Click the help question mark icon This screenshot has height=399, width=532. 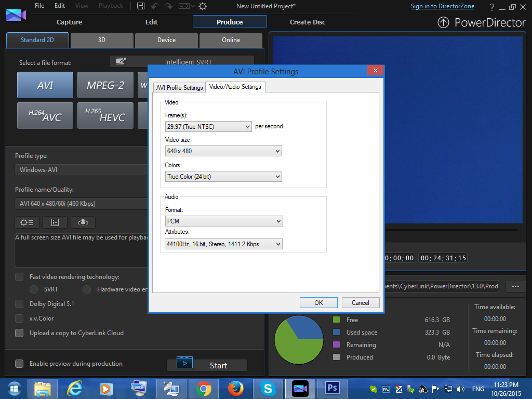click(x=491, y=7)
